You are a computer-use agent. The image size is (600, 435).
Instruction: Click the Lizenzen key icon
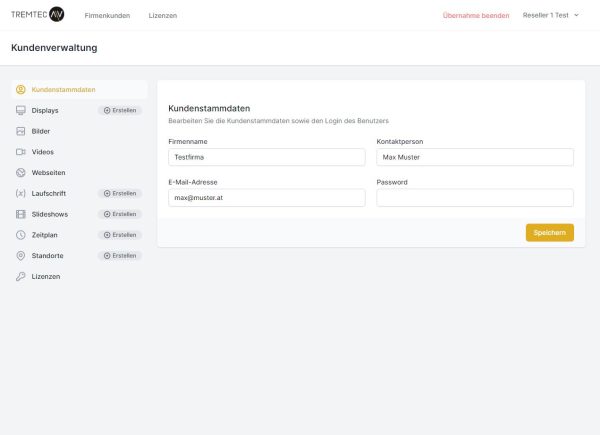[x=21, y=276]
